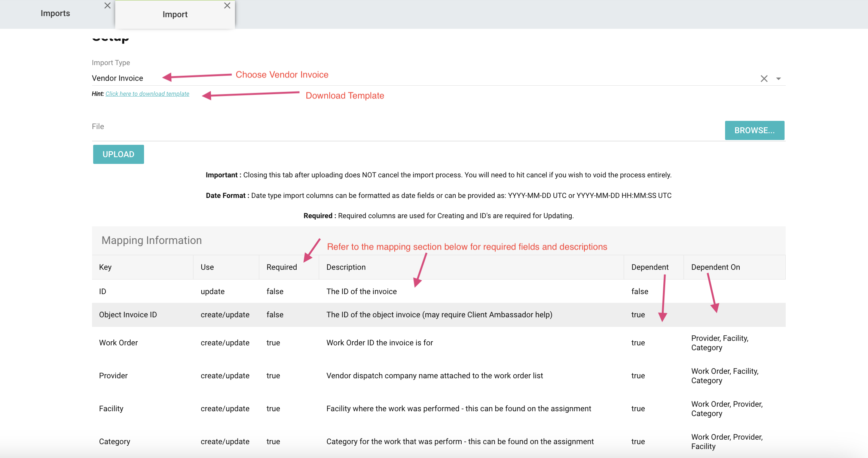Close the Imports tab
Viewport: 868px width, 458px height.
tap(107, 6)
